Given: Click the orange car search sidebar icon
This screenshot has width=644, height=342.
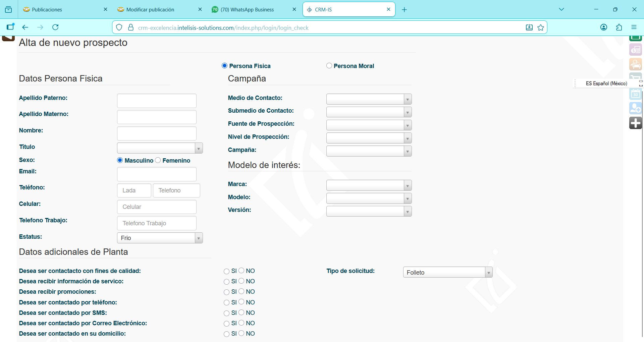Looking at the screenshot, I should (x=635, y=64).
